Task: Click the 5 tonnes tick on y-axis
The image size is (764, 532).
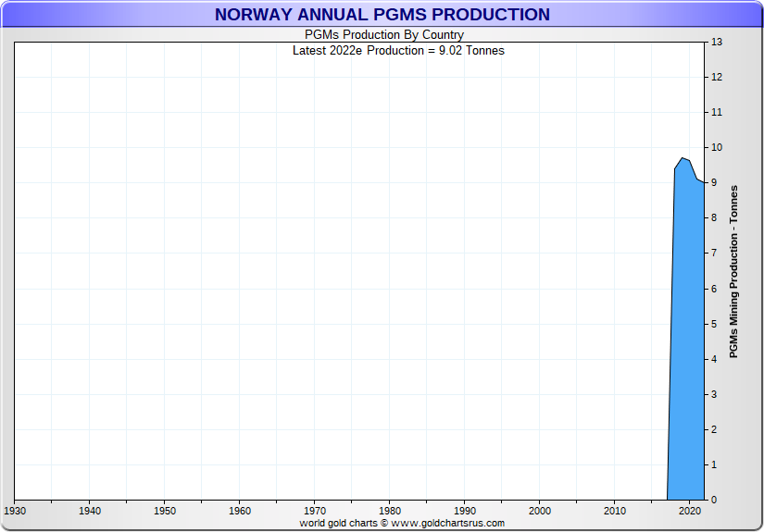Action: click(x=714, y=324)
